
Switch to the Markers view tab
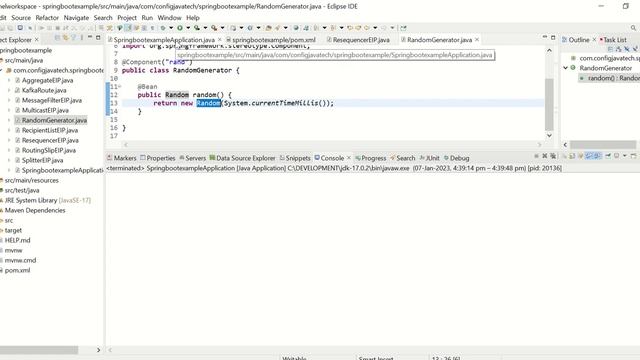pos(122,158)
